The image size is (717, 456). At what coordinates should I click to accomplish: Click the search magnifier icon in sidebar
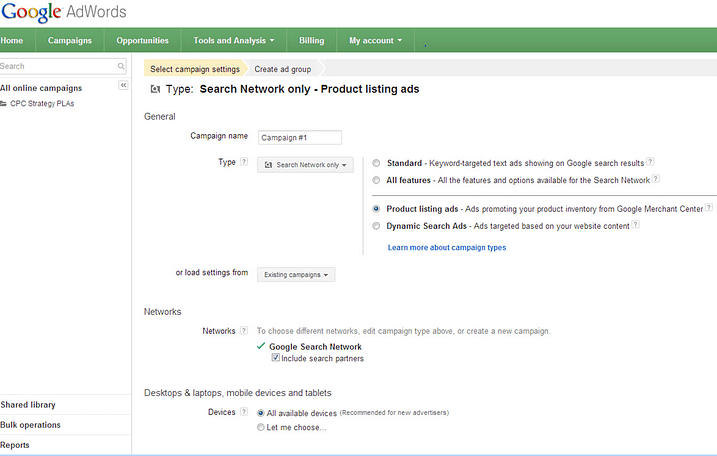(x=121, y=66)
